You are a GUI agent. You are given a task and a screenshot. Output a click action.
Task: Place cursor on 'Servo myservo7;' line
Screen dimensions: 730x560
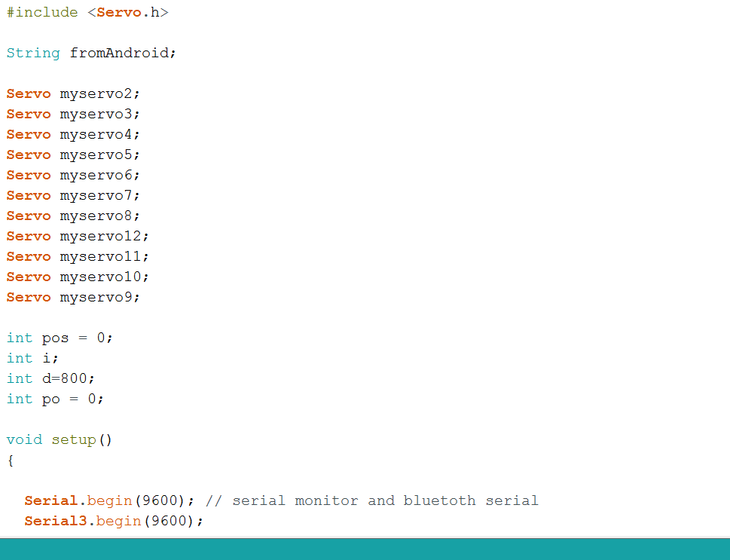(x=73, y=195)
